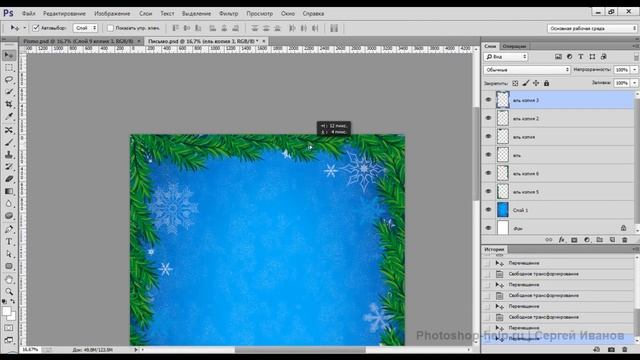Swap foreground and background colors
Screen dimensions: 640x360
pos(13,302)
